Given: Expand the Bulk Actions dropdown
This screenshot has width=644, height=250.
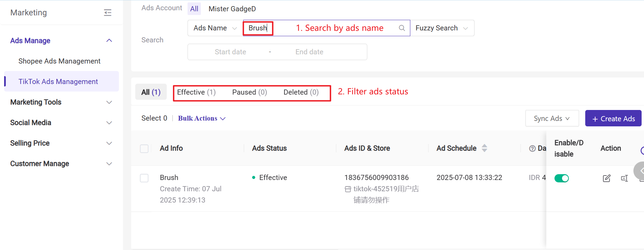Looking at the screenshot, I should pos(202,119).
